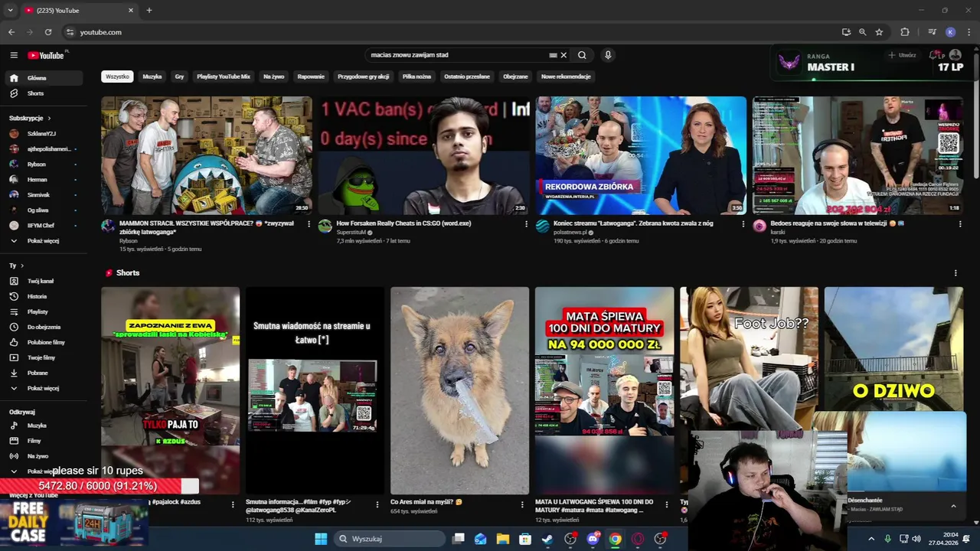Show hidden system tray icons
This screenshot has height=551, width=980.
[871, 539]
